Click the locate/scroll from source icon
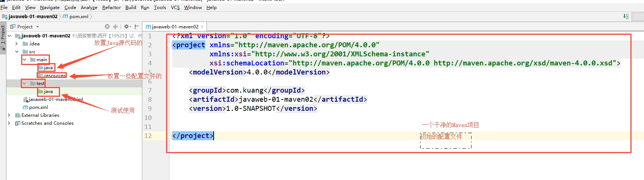This screenshot has height=180, width=644. click(x=107, y=26)
